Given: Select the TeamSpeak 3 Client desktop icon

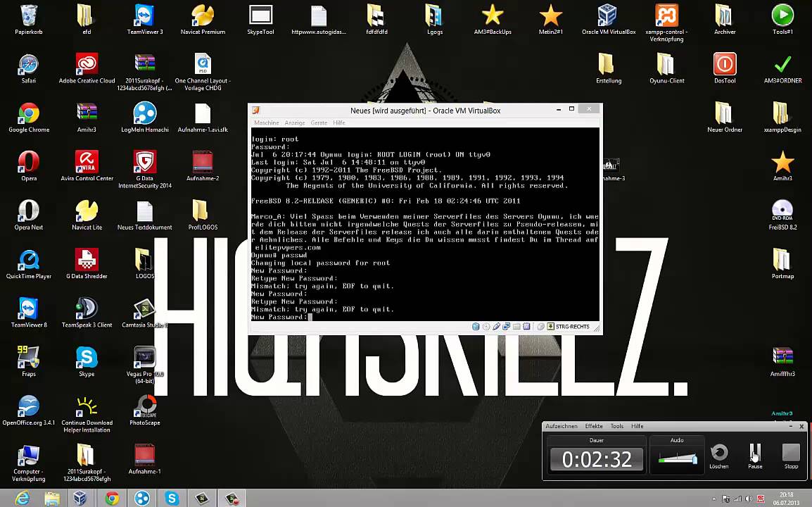Looking at the screenshot, I should click(87, 313).
